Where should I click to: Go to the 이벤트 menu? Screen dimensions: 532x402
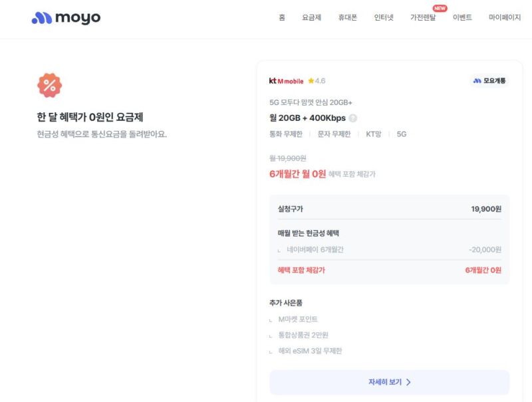(x=462, y=18)
